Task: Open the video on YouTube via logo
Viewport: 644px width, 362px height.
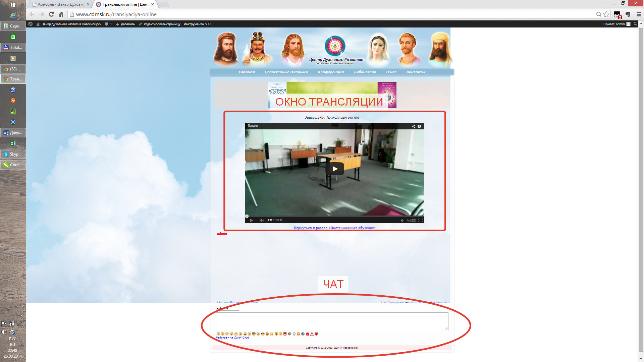Action: [411, 220]
